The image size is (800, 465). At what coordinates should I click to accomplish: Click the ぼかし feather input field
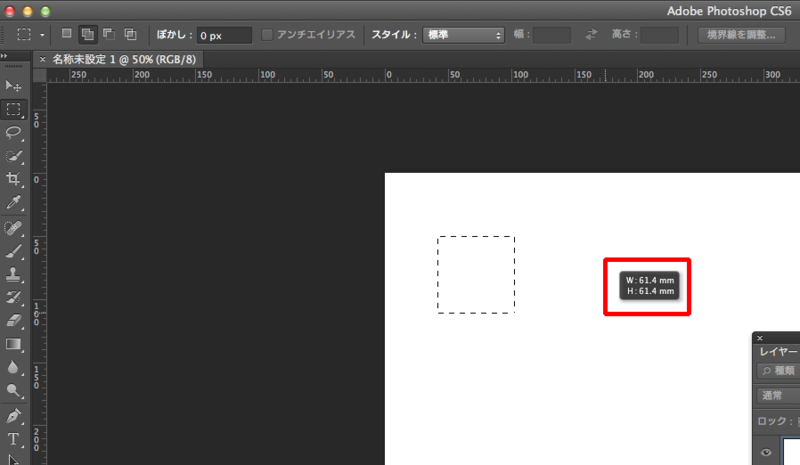(224, 35)
